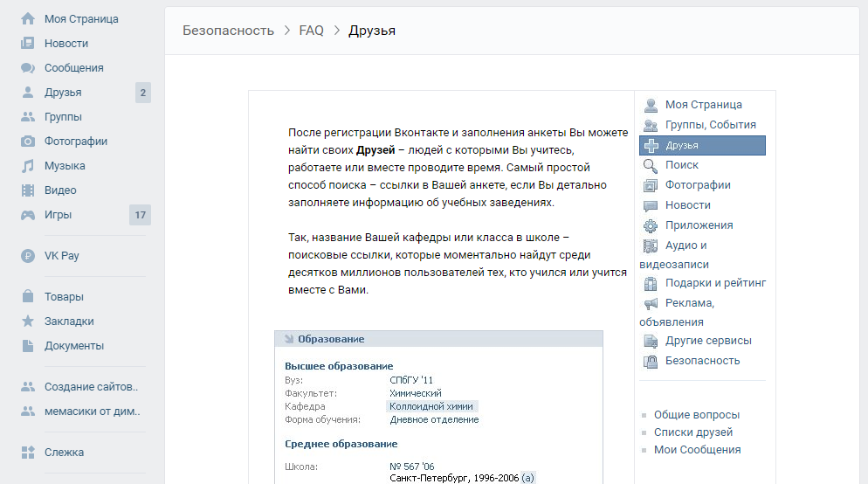
Task: Click the shopping bag icon beside Товары
Action: (x=28, y=296)
